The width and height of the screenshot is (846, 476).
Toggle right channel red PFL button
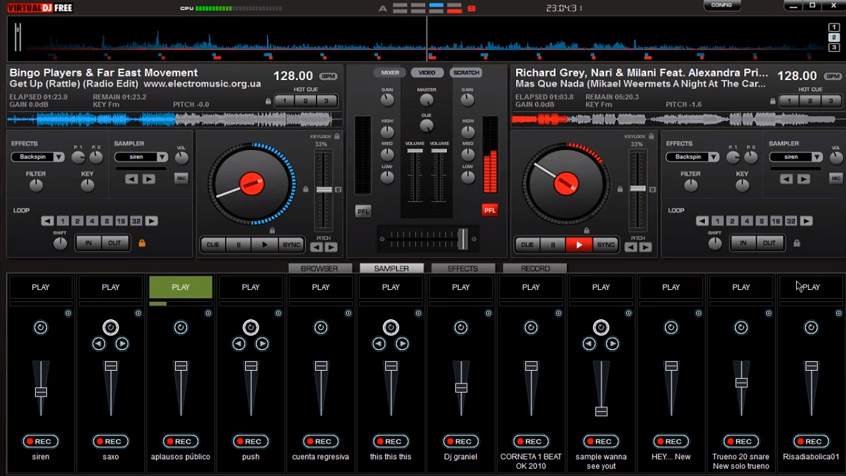coord(489,210)
